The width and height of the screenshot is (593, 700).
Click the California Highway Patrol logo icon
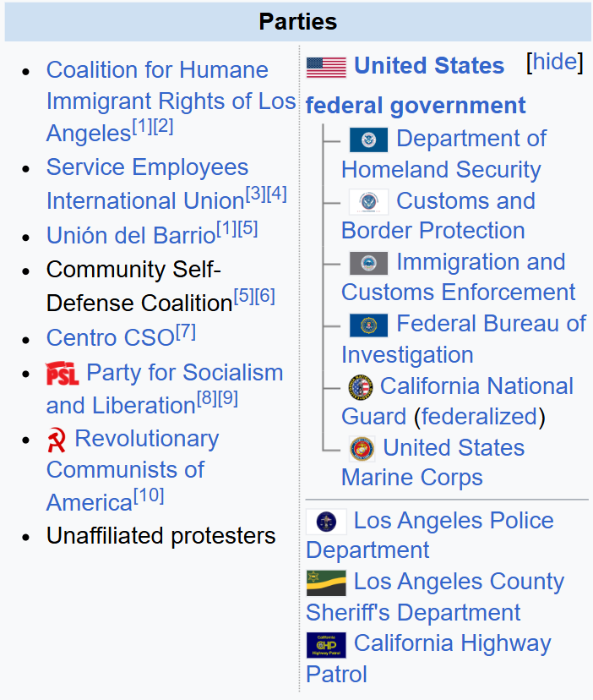point(326,645)
